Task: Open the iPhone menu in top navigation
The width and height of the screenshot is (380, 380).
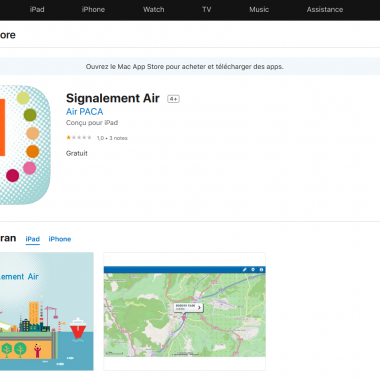Action: pos(93,9)
